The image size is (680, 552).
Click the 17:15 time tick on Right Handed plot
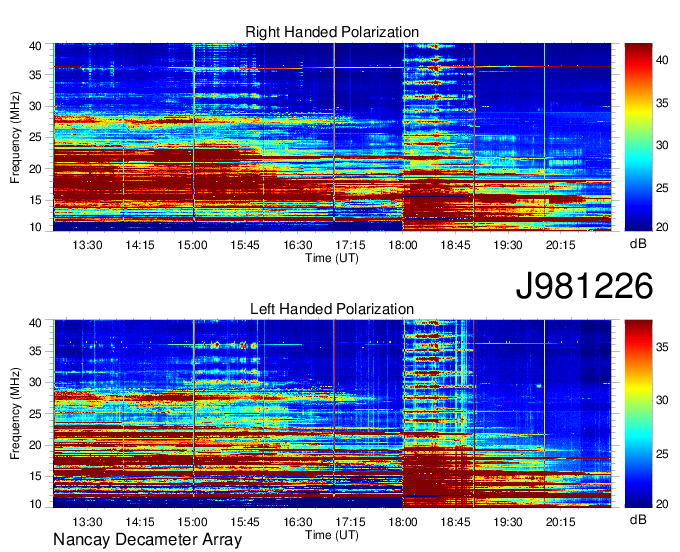click(350, 245)
